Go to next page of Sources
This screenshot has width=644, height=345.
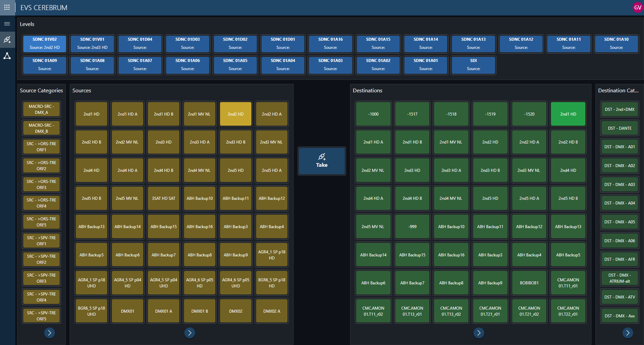(190, 333)
